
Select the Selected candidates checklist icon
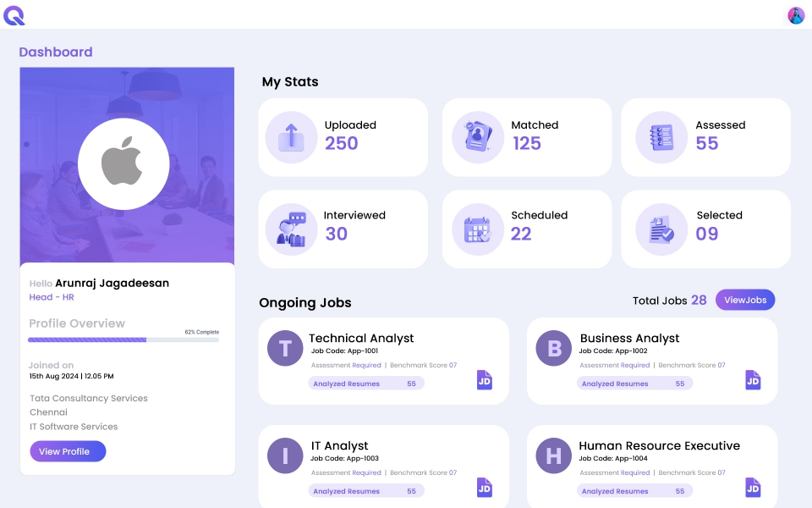point(661,227)
